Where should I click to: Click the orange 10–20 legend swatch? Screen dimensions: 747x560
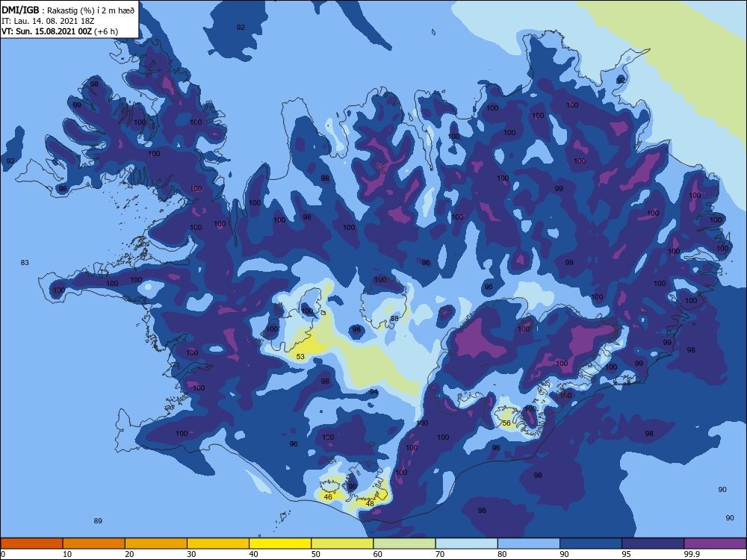[x=94, y=544]
